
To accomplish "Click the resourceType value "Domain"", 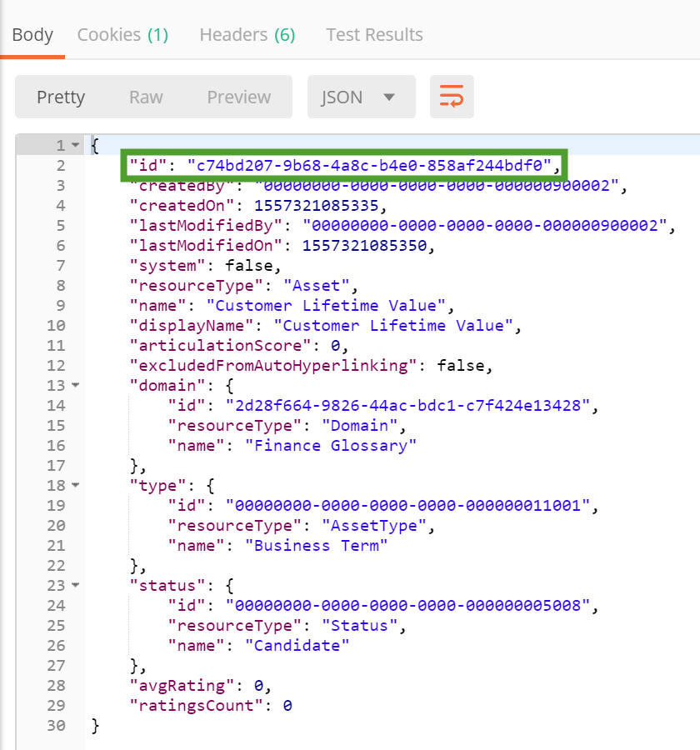I will coord(360,426).
